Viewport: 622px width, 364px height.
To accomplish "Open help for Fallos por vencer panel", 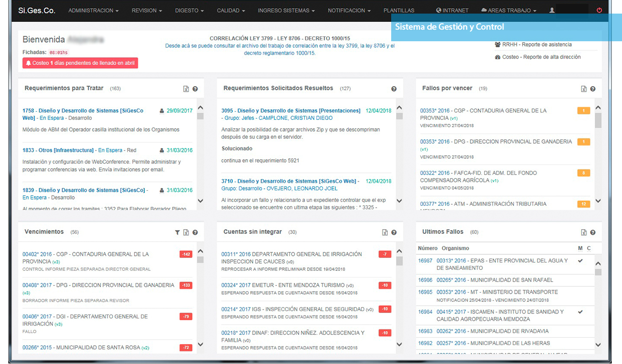I will [592, 89].
